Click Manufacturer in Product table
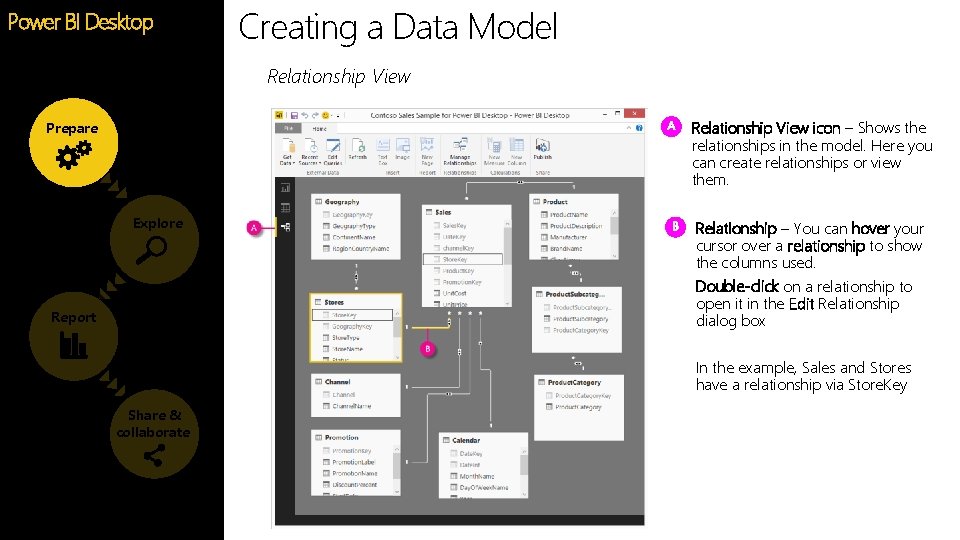This screenshot has width=960, height=540. point(569,237)
